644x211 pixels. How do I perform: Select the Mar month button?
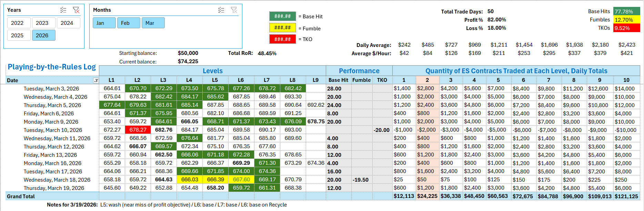(153, 23)
